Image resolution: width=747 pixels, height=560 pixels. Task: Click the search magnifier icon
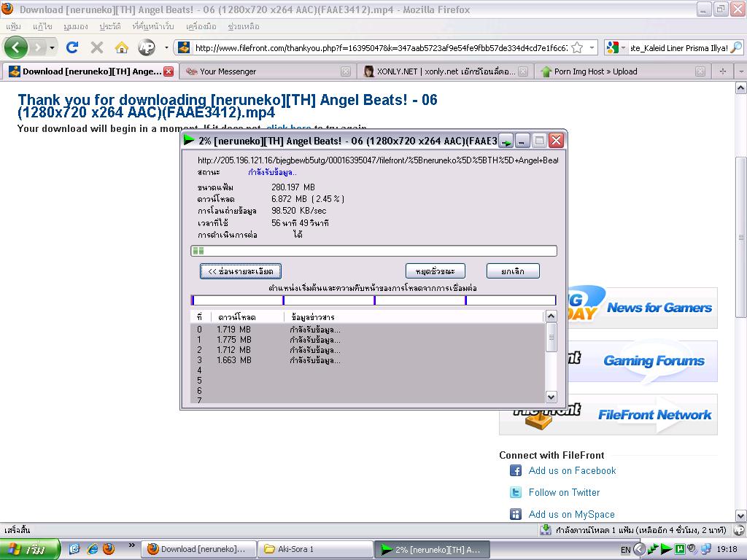[x=736, y=47]
